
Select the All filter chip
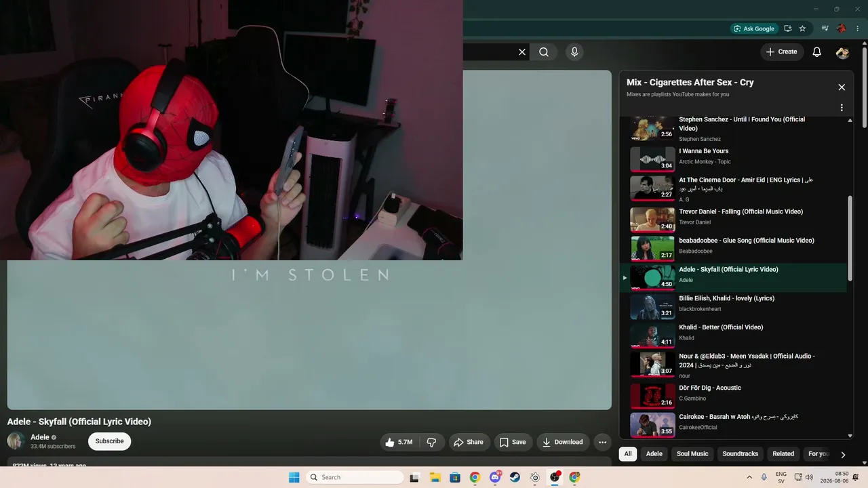628,454
